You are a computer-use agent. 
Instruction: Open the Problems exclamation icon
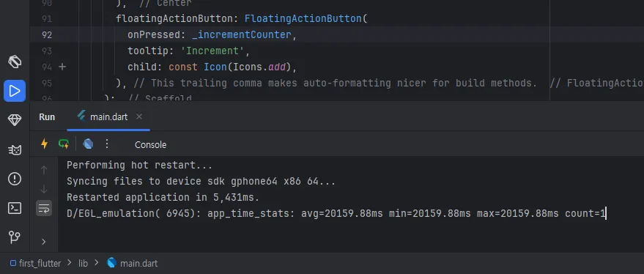(15, 179)
